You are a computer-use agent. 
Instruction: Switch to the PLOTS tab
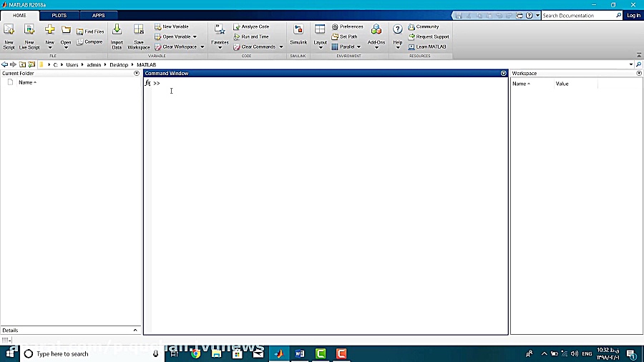(x=59, y=16)
